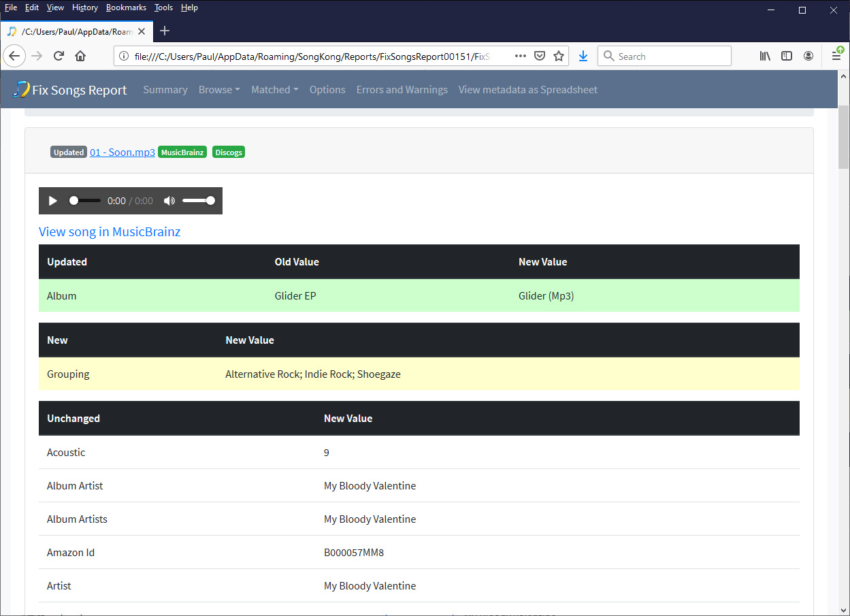The width and height of the screenshot is (850, 616).
Task: Click the grey Updated badge
Action: pyautogui.click(x=69, y=152)
